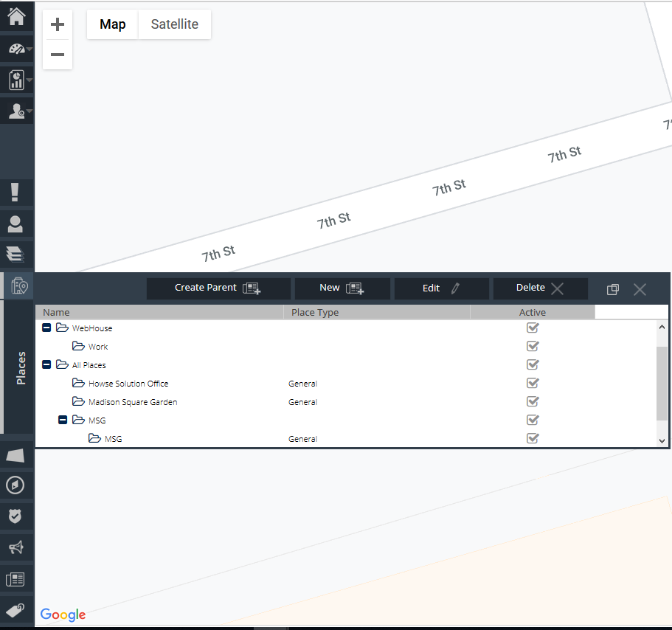Close the Places panel

(640, 290)
